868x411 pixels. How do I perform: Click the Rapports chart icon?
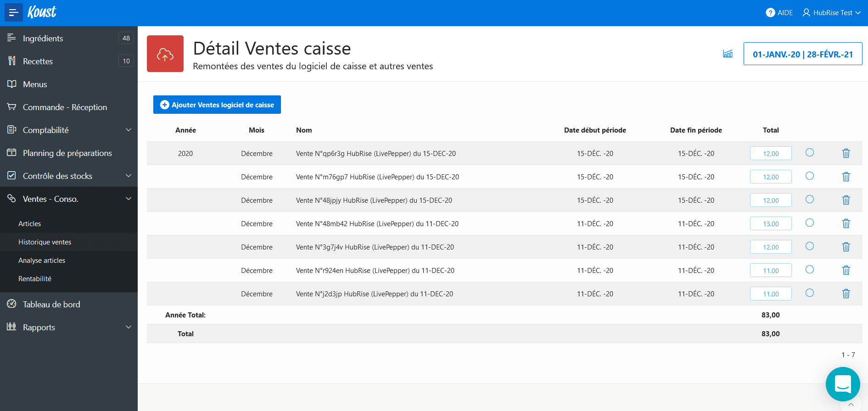(11, 327)
